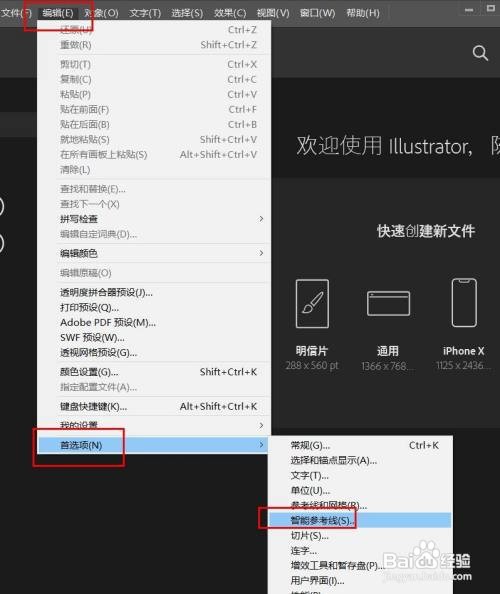Click 就地粘贴(S) entry
500x594 pixels.
154,139
